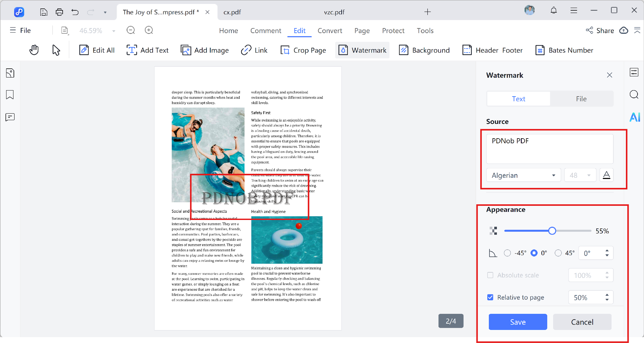Open the Crop Page tool

(x=303, y=50)
